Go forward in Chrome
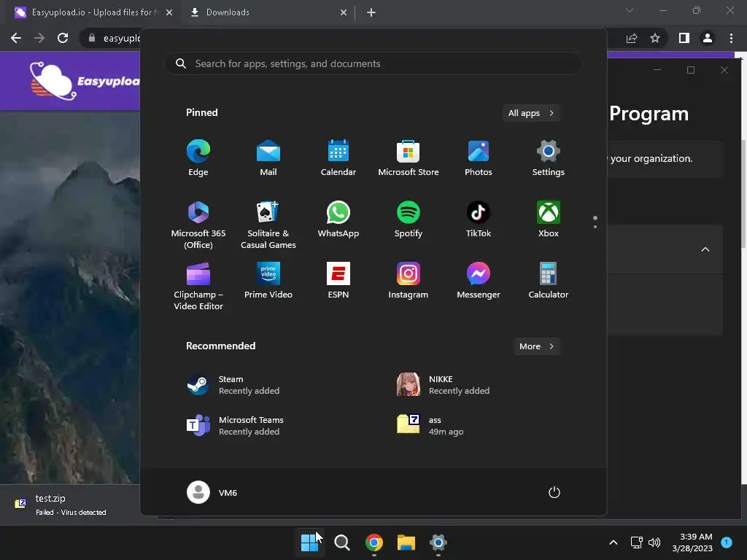Screen dimensions: 747x560 (x=39, y=38)
